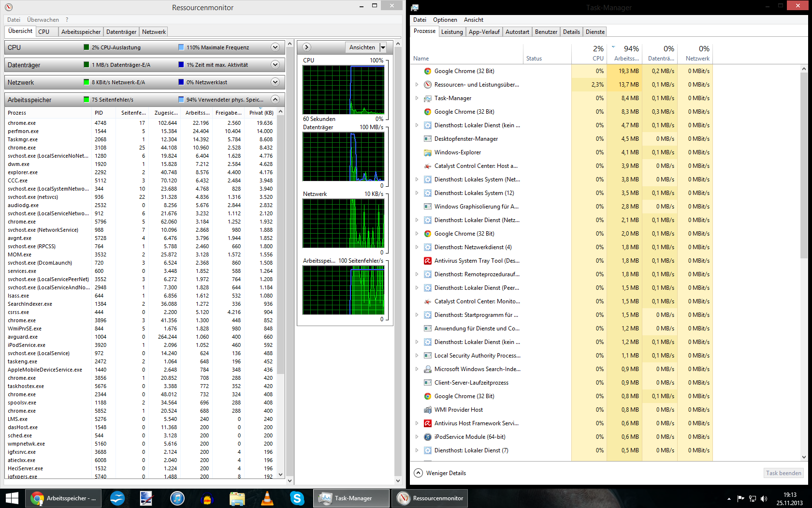Image resolution: width=812 pixels, height=508 pixels.
Task: Expand the Netzwerk section chevron
Action: 275,82
